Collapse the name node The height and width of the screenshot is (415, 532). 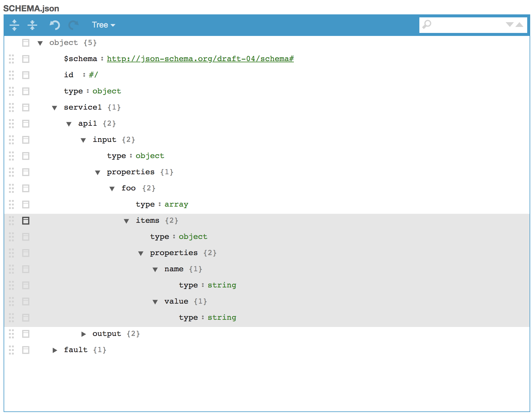(155, 269)
